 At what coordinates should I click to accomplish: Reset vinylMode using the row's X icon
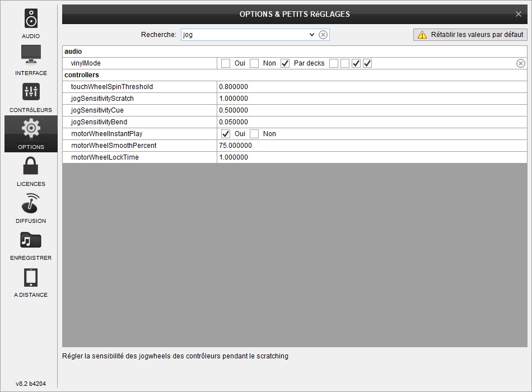coord(520,63)
